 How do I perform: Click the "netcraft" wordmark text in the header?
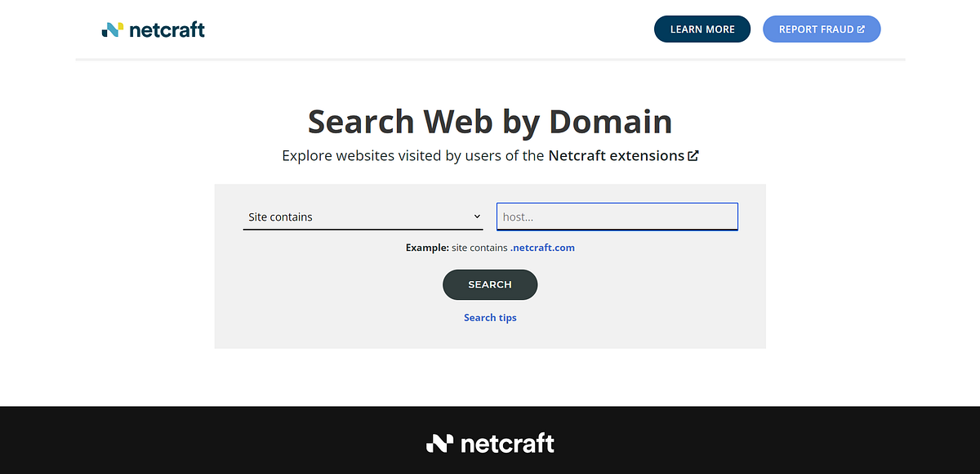[x=167, y=29]
